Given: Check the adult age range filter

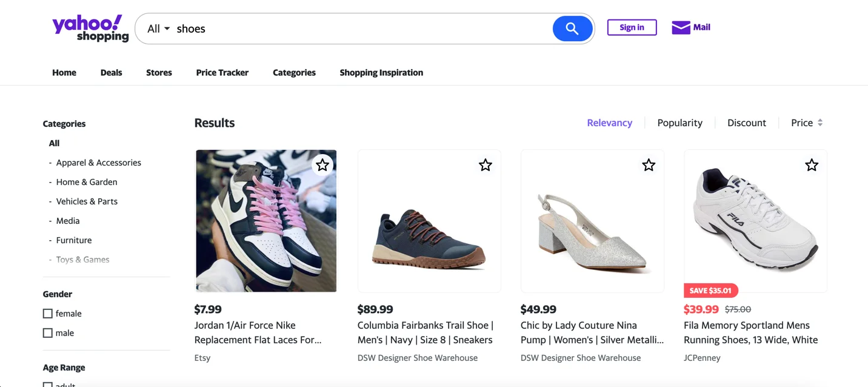Looking at the screenshot, I should point(47,384).
